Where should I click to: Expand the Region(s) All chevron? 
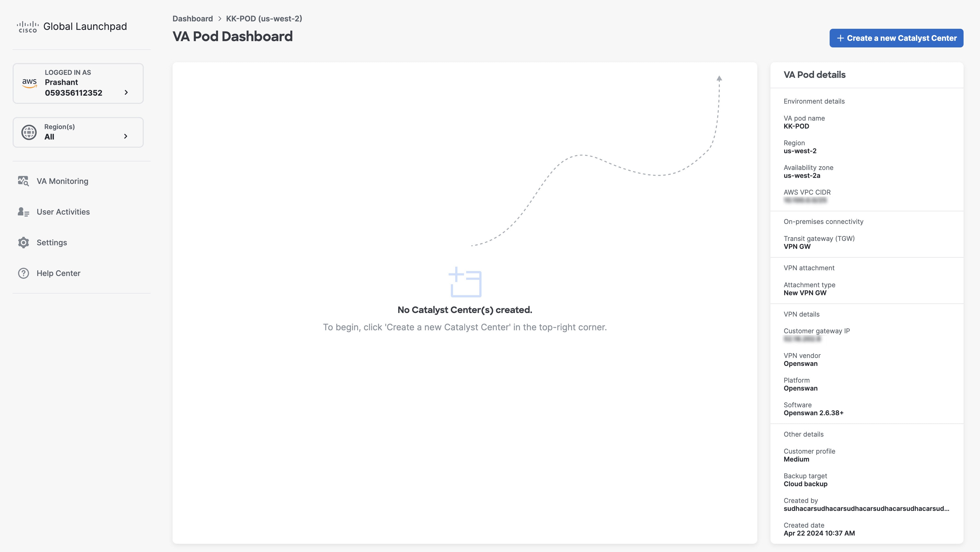pyautogui.click(x=126, y=136)
